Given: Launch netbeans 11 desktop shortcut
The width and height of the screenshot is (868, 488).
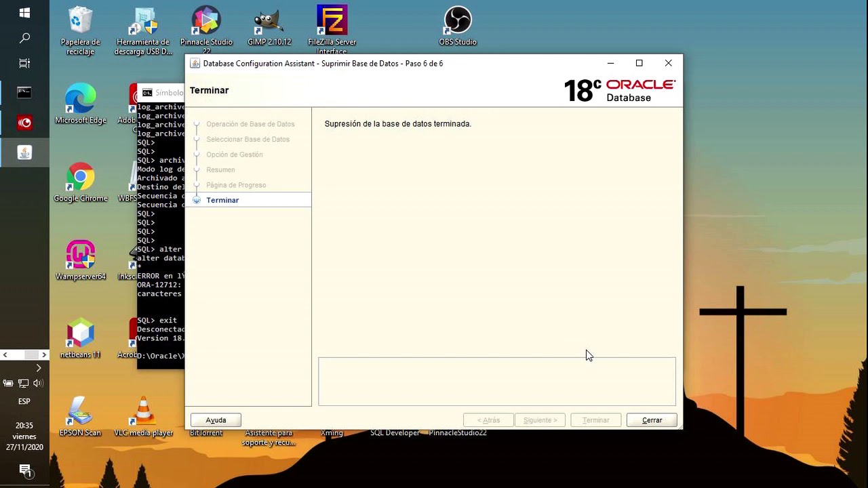Looking at the screenshot, I should 81,339.
